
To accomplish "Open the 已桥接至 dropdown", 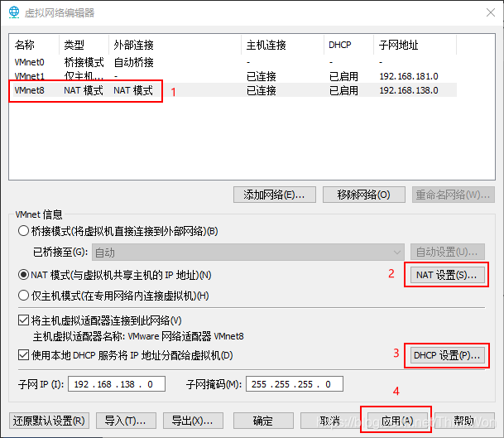I will [x=248, y=253].
